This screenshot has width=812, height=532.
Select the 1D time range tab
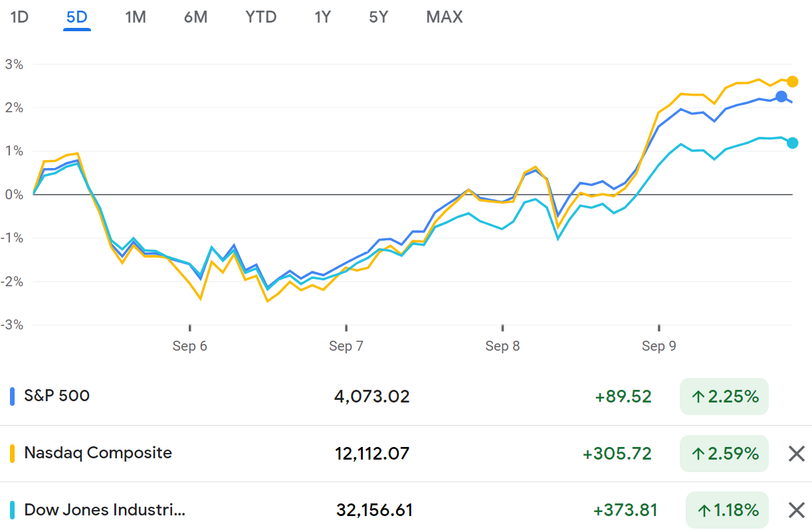point(19,17)
